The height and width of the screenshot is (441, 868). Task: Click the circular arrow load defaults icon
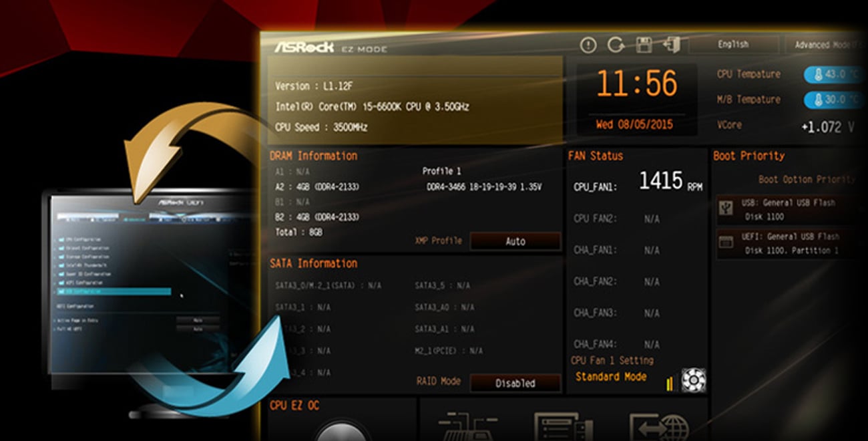(x=616, y=45)
